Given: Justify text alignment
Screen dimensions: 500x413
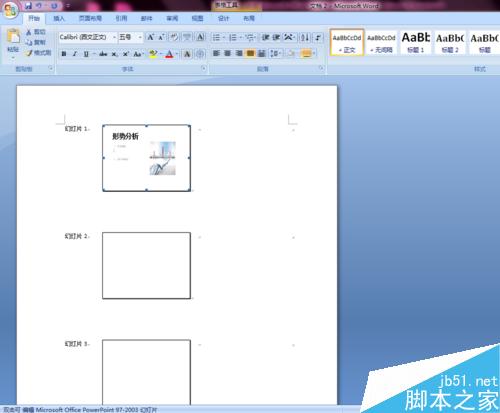Looking at the screenshot, I should click(x=250, y=53).
